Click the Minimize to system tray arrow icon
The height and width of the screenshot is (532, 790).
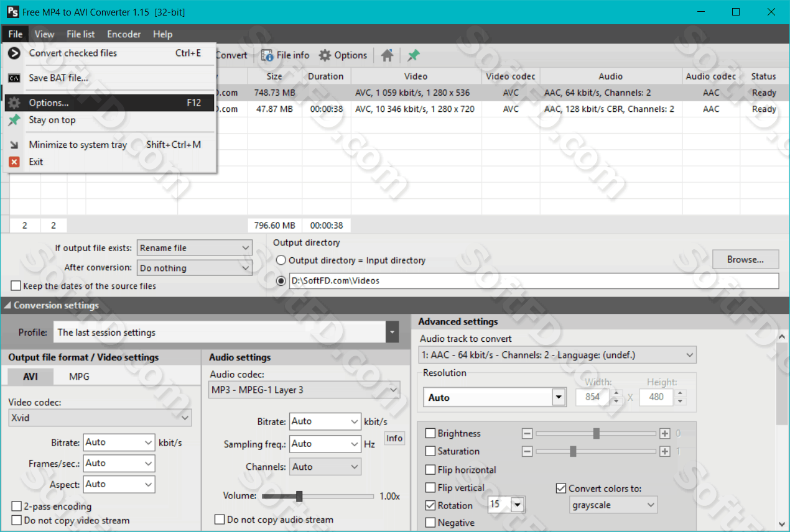tap(14, 145)
